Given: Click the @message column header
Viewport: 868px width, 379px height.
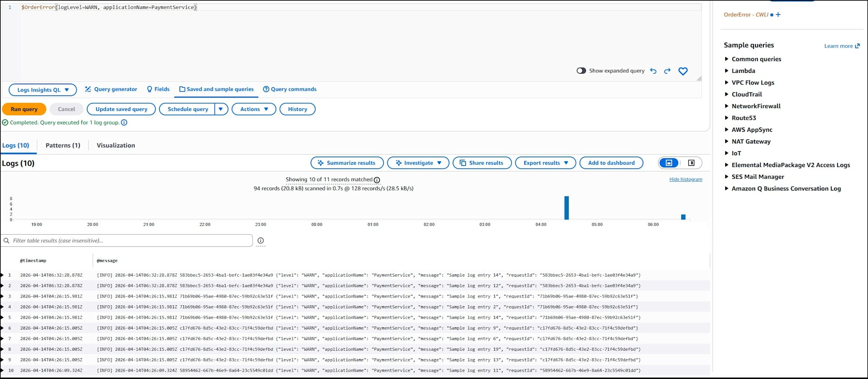Looking at the screenshot, I should click(x=107, y=261).
